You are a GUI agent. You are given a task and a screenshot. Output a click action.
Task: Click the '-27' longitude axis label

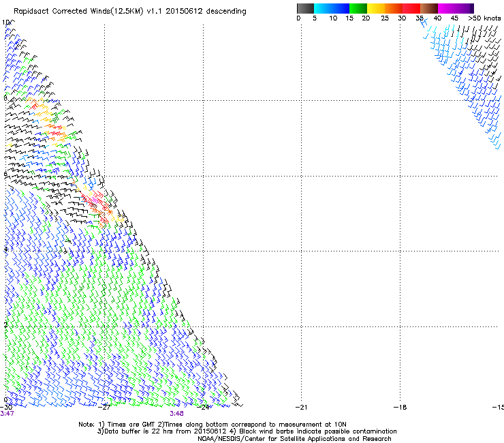point(104,408)
